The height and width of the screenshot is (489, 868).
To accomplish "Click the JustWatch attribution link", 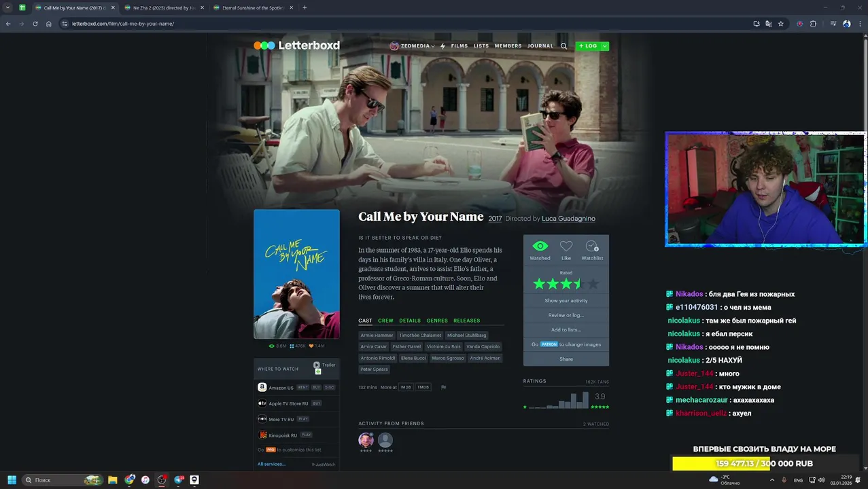I will click(324, 465).
